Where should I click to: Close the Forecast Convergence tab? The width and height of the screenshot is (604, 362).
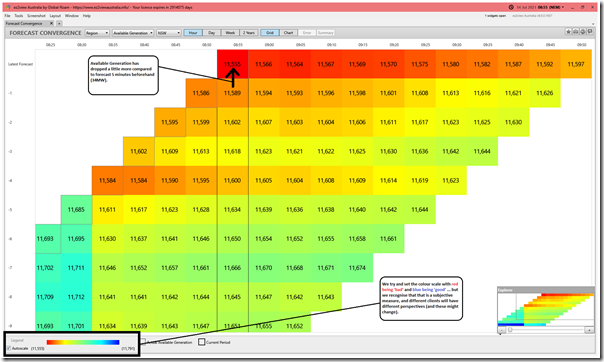52,23
